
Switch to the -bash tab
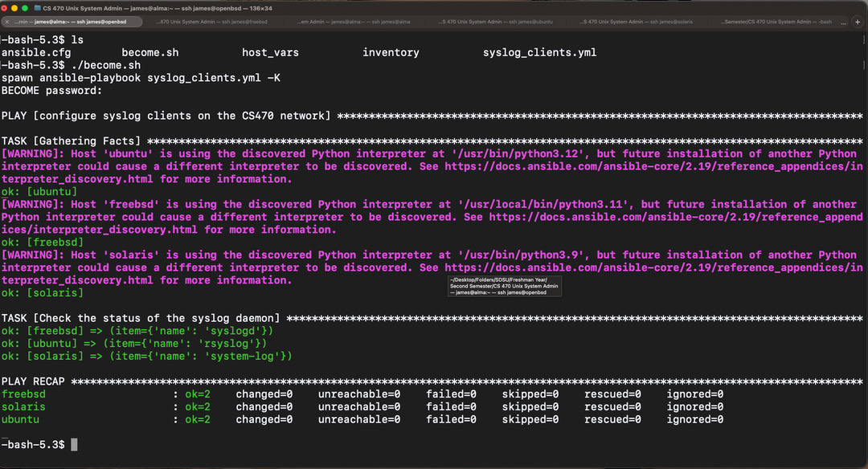pyautogui.click(x=778, y=22)
